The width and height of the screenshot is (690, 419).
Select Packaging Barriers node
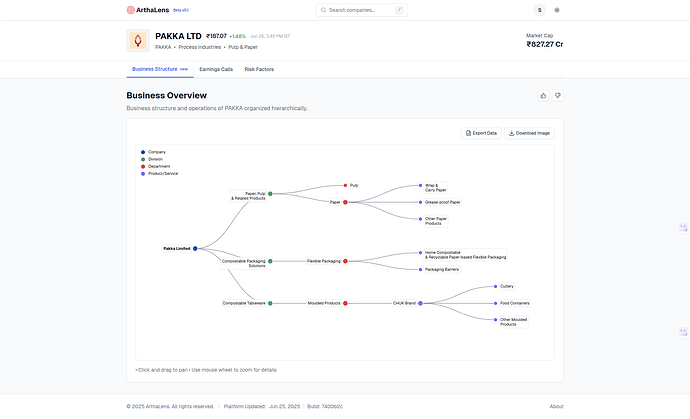tap(420, 269)
